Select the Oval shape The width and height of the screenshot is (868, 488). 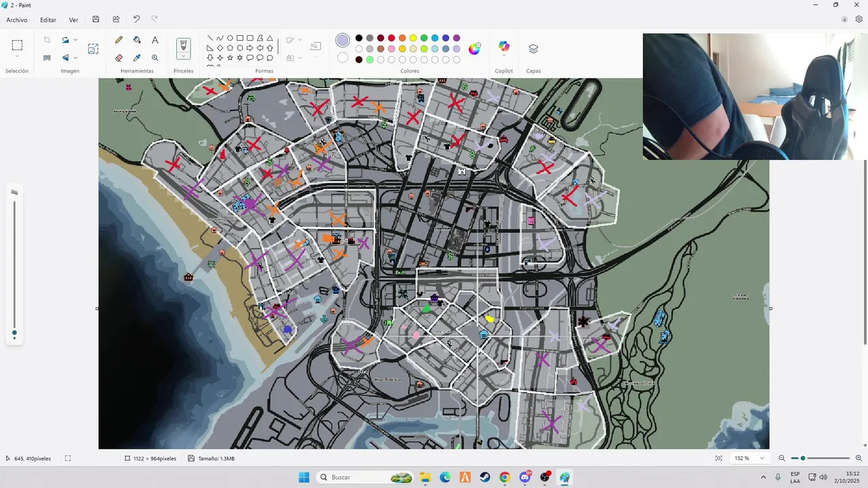[x=230, y=38]
